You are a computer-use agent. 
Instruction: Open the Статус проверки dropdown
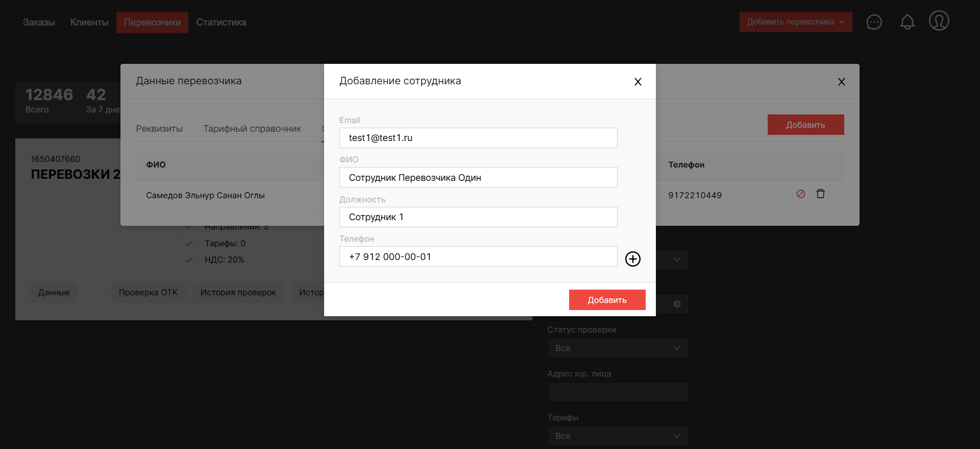[x=618, y=348]
